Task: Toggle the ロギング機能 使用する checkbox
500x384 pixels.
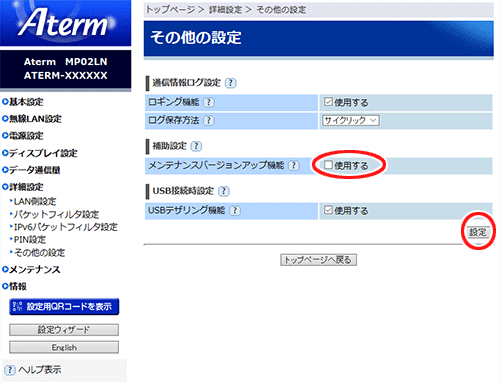Action: tap(328, 102)
